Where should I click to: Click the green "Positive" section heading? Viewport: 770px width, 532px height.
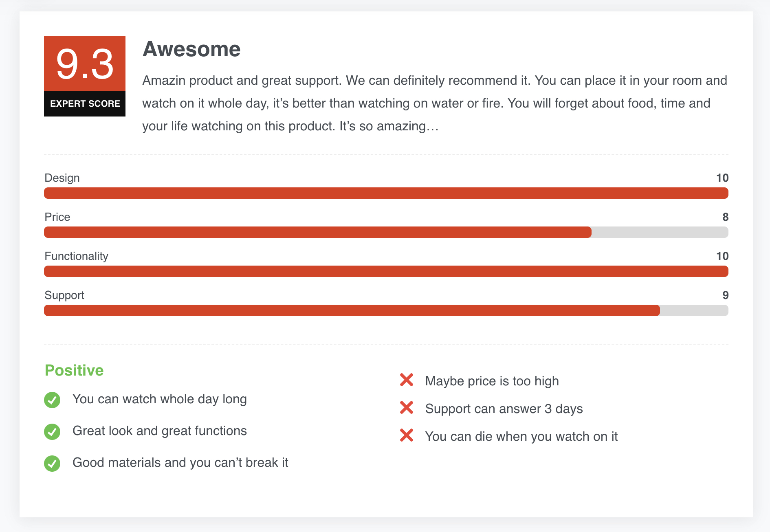(x=74, y=370)
